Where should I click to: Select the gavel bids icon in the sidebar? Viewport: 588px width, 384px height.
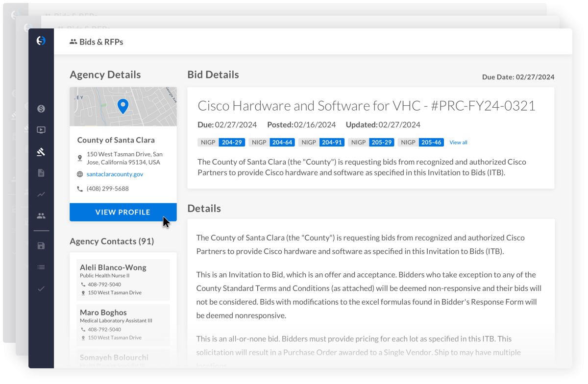(x=41, y=152)
